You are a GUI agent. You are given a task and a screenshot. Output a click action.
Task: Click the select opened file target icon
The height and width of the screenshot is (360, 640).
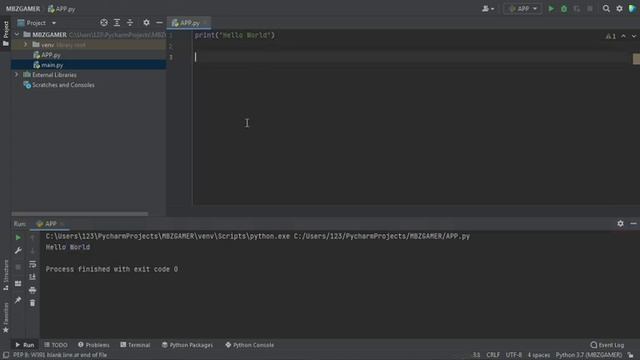[x=104, y=23]
